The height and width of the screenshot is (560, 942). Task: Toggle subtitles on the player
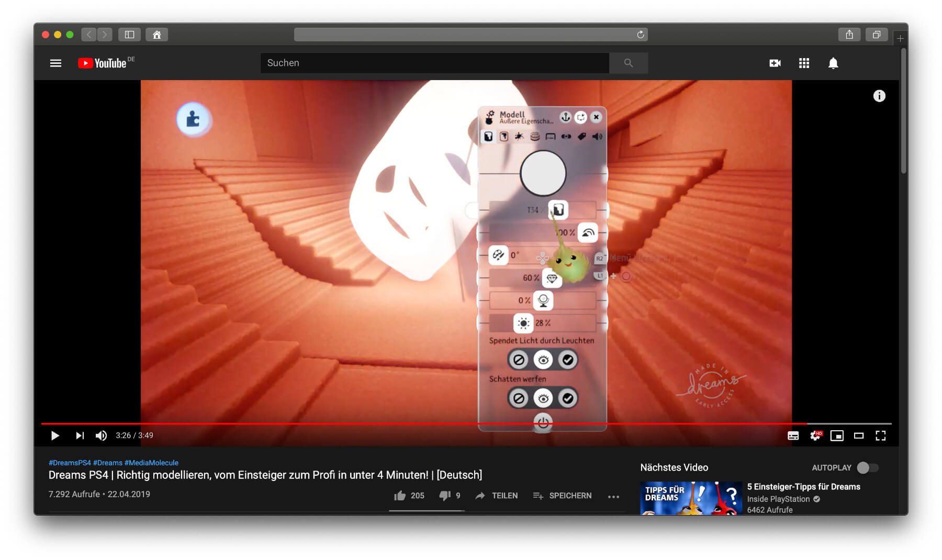(793, 435)
